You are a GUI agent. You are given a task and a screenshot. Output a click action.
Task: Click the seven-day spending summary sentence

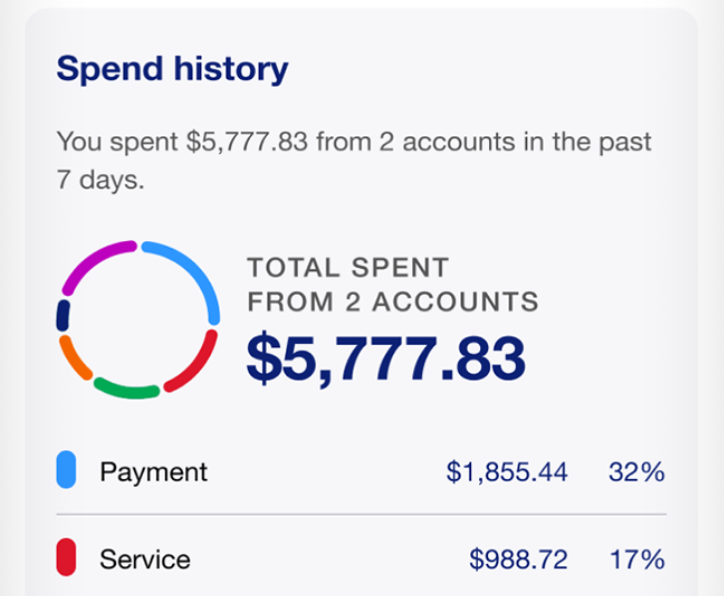point(354,160)
